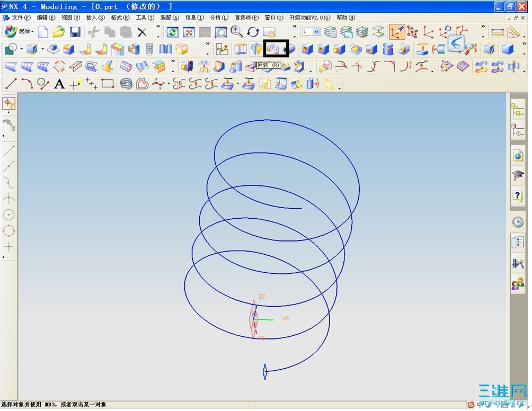The height and width of the screenshot is (411, 532).
Task: Select the Measure distance ruler icon
Action: (498, 32)
